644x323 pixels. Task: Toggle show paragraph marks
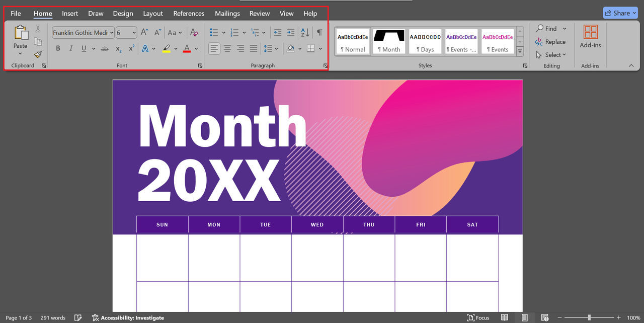tap(319, 32)
